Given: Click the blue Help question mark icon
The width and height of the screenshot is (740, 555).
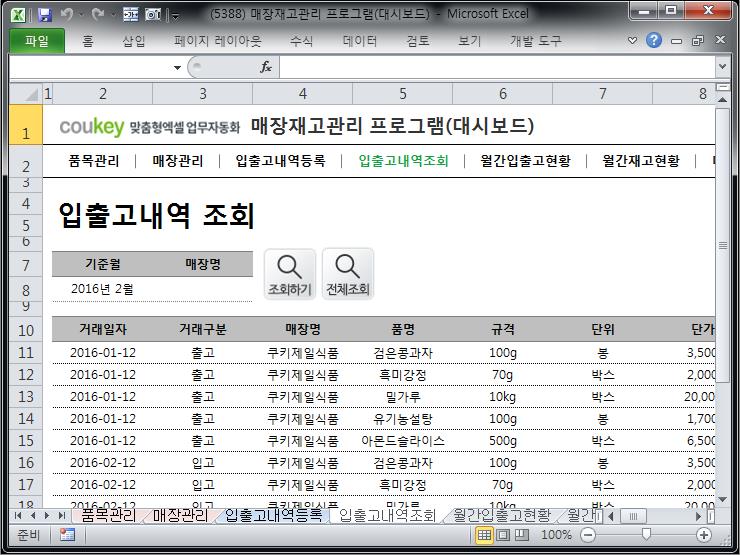Looking at the screenshot, I should [654, 41].
